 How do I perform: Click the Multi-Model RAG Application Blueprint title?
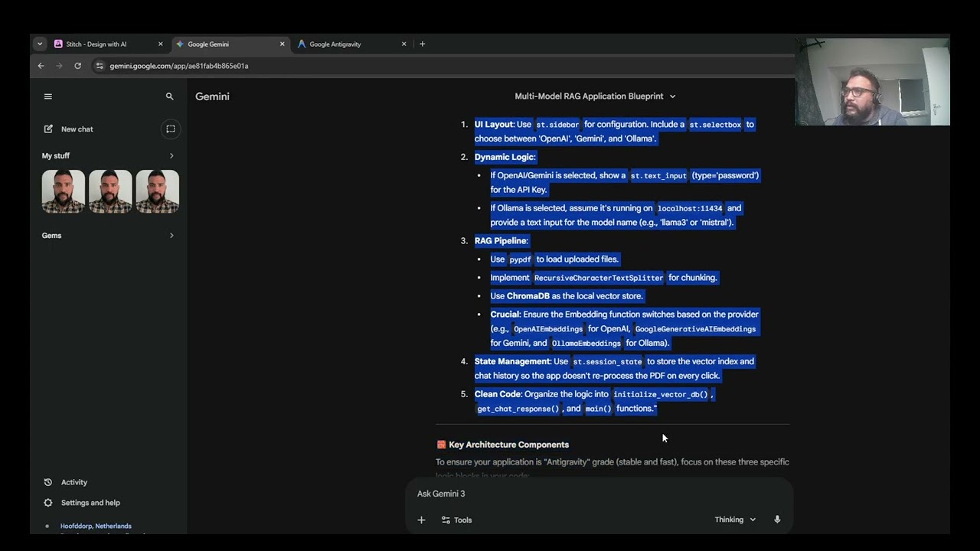click(589, 96)
